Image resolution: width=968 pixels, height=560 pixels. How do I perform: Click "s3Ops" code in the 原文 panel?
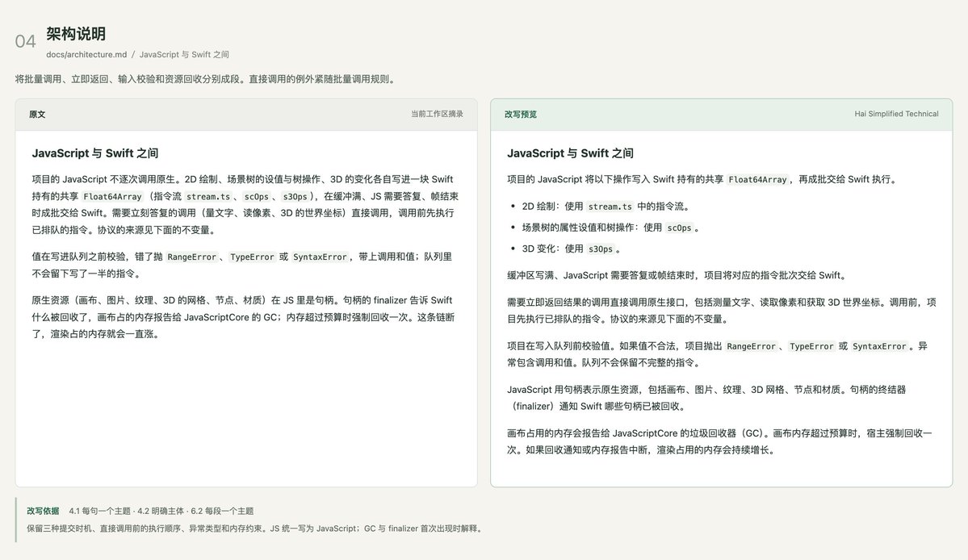pyautogui.click(x=295, y=197)
